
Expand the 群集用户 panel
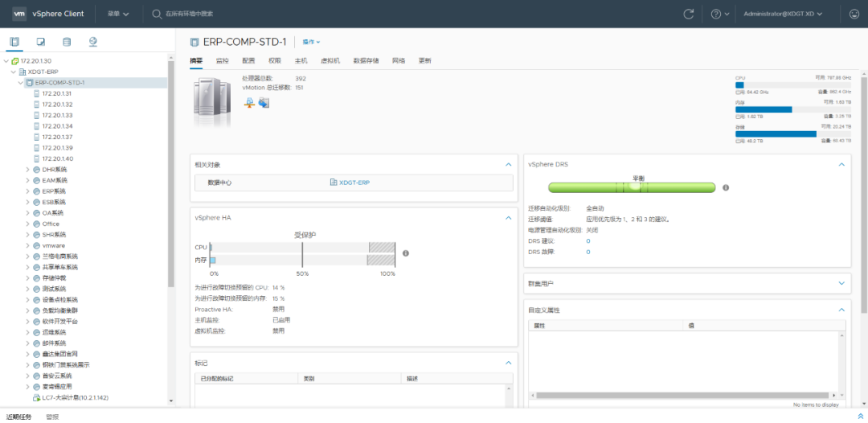(841, 283)
